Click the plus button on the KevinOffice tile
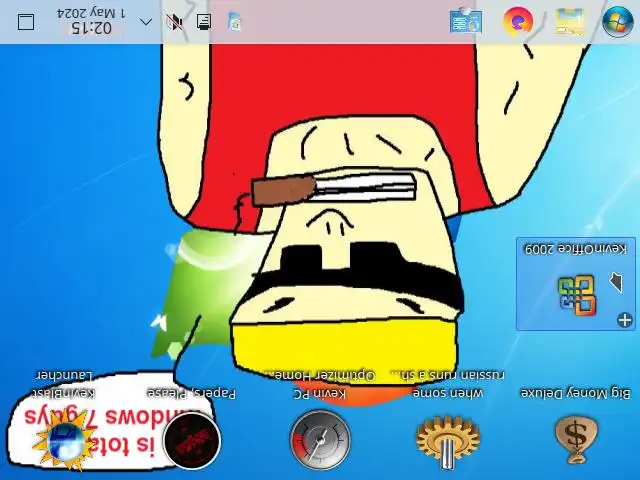Screen dimensions: 640x480 pyautogui.click(x=625, y=320)
